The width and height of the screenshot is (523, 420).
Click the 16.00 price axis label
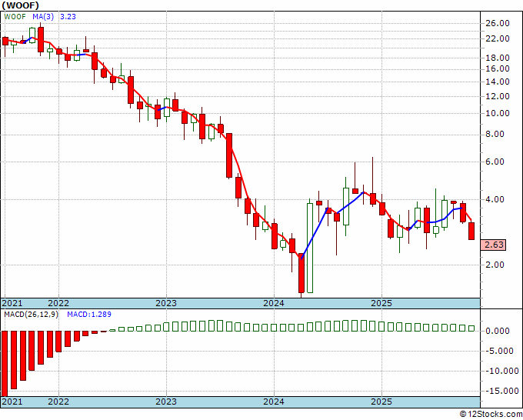point(498,68)
